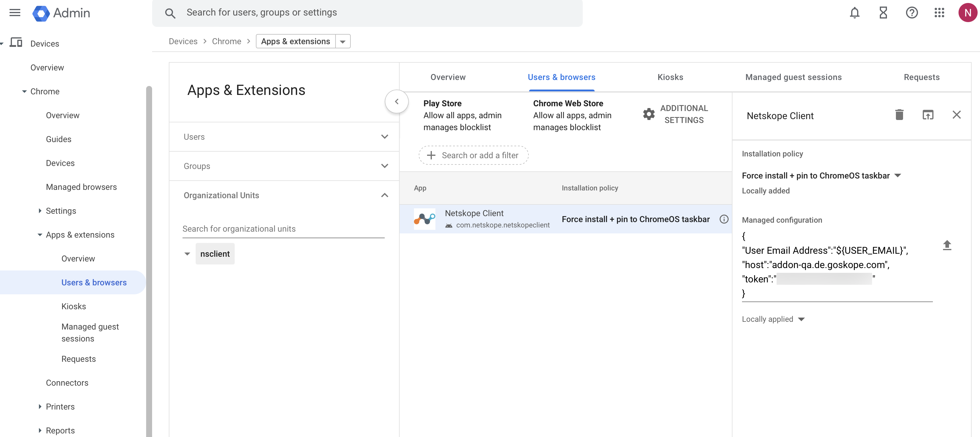Click the Additional Settings gear icon
Image resolution: width=980 pixels, height=437 pixels.
pos(649,114)
